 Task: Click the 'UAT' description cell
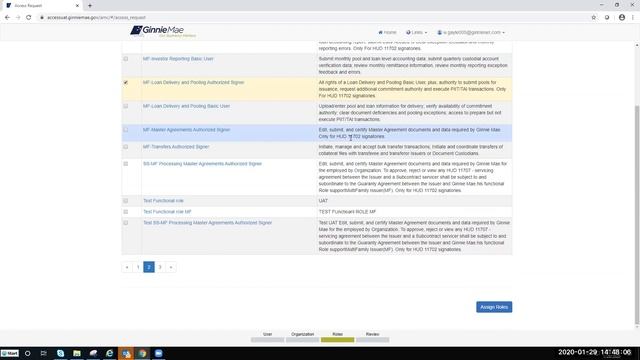tap(414, 201)
